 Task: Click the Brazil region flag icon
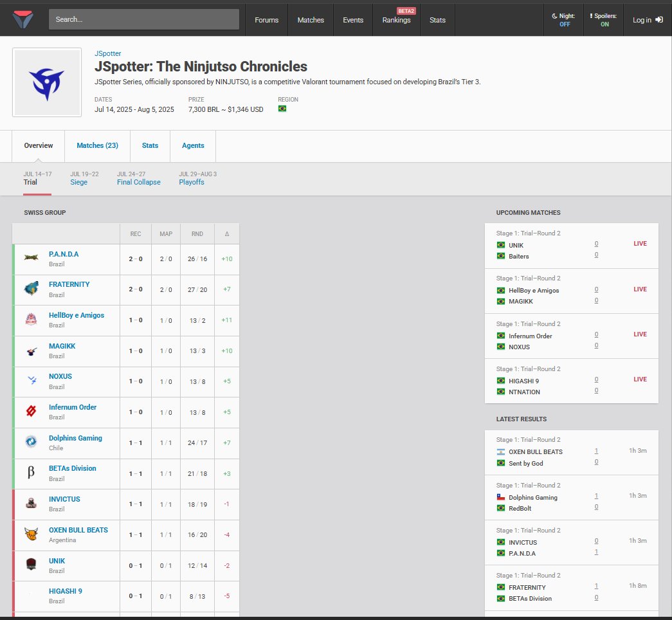click(282, 109)
